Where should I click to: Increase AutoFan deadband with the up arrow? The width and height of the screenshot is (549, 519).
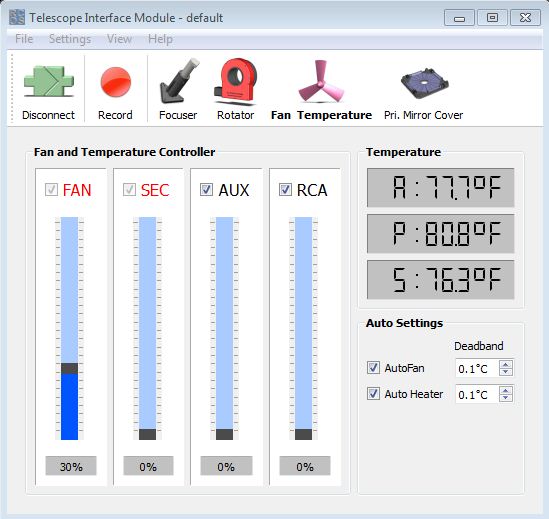(x=506, y=364)
